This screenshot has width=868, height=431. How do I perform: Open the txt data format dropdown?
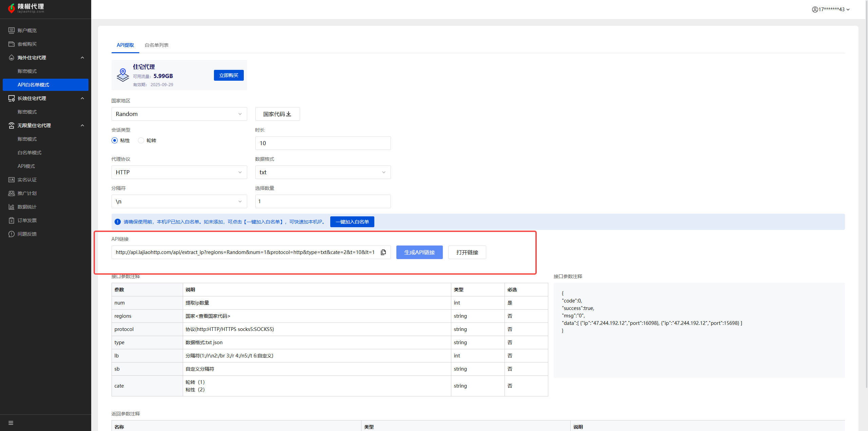[x=322, y=172]
